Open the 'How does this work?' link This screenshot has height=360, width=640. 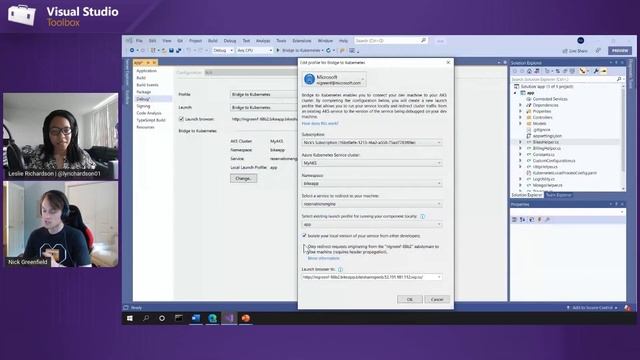pos(320,123)
